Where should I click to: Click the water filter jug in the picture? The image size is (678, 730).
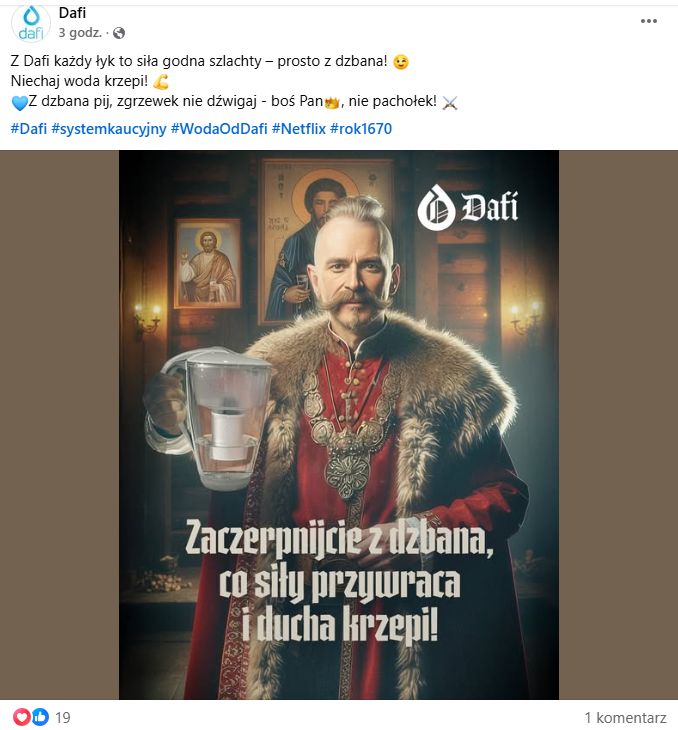(216, 418)
